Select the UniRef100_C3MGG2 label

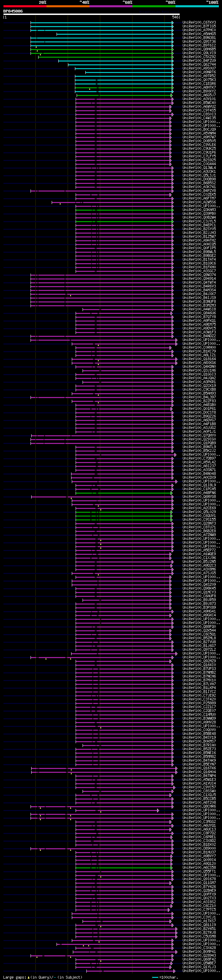199,821
